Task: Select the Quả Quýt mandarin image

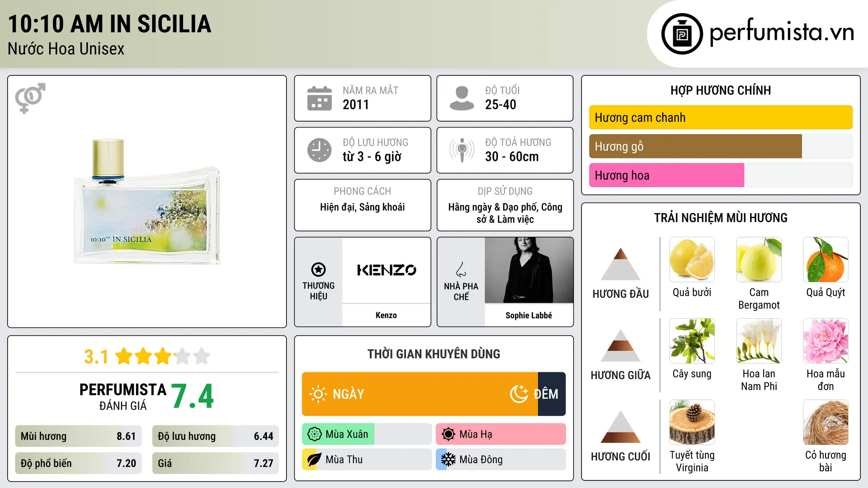Action: coord(826,260)
